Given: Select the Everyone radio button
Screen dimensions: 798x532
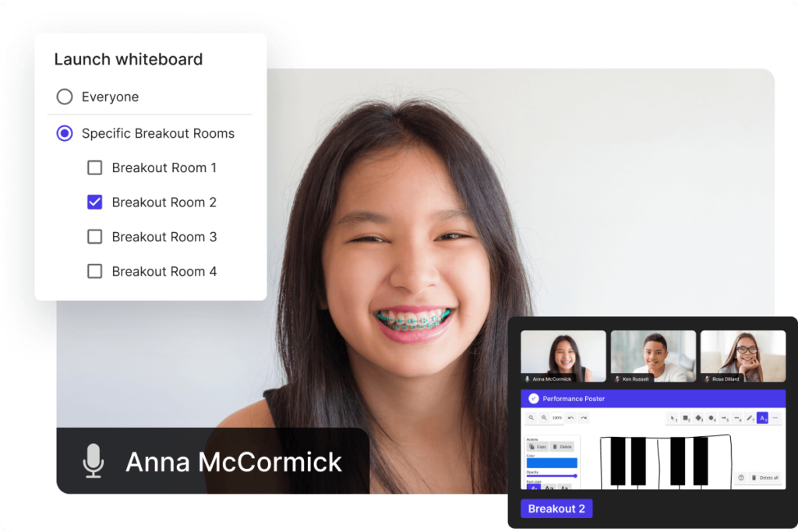Looking at the screenshot, I should pyautogui.click(x=64, y=97).
